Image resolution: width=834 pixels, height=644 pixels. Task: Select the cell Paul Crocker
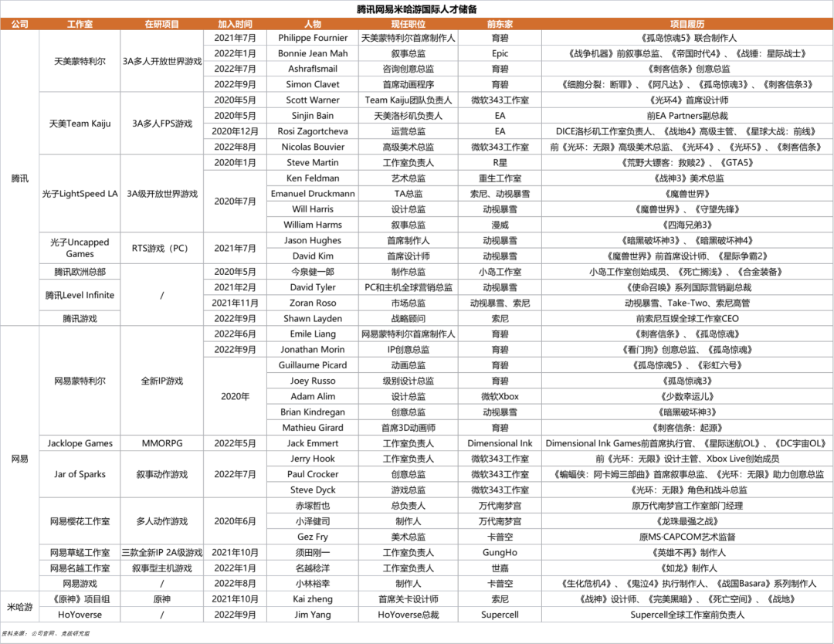313,474
